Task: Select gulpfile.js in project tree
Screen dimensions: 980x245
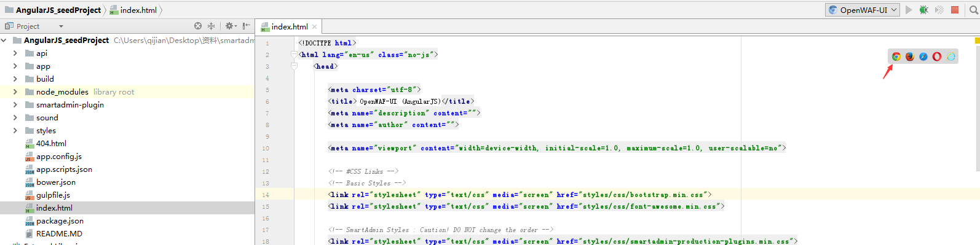Action: click(x=53, y=195)
